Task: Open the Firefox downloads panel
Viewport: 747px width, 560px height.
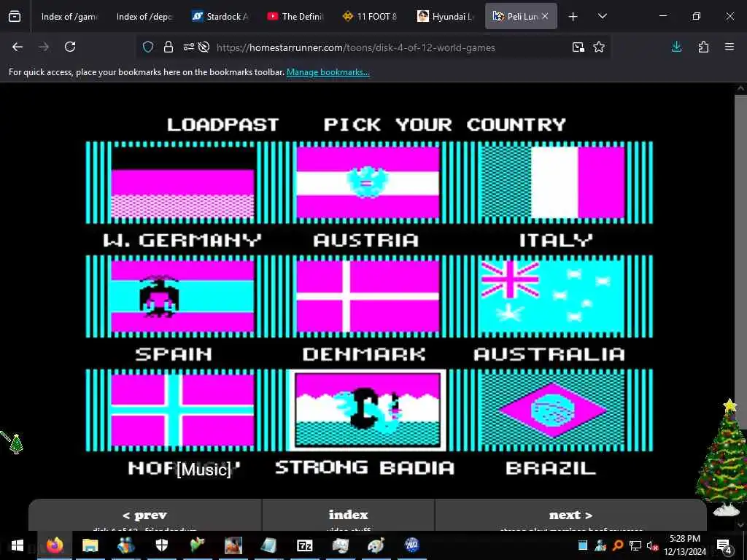Action: [x=676, y=47]
